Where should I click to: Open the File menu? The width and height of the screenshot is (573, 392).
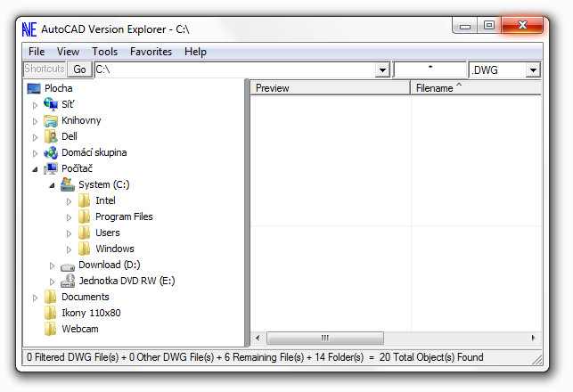(37, 52)
